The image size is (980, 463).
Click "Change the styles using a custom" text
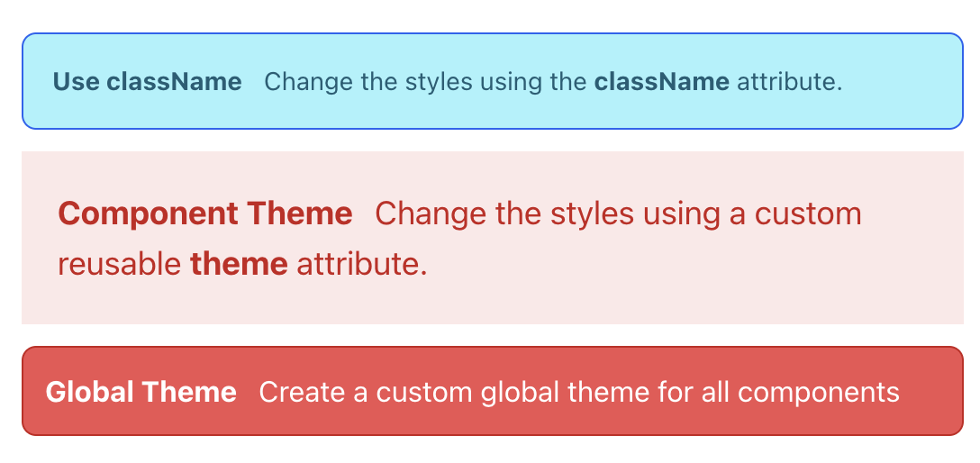618,214
